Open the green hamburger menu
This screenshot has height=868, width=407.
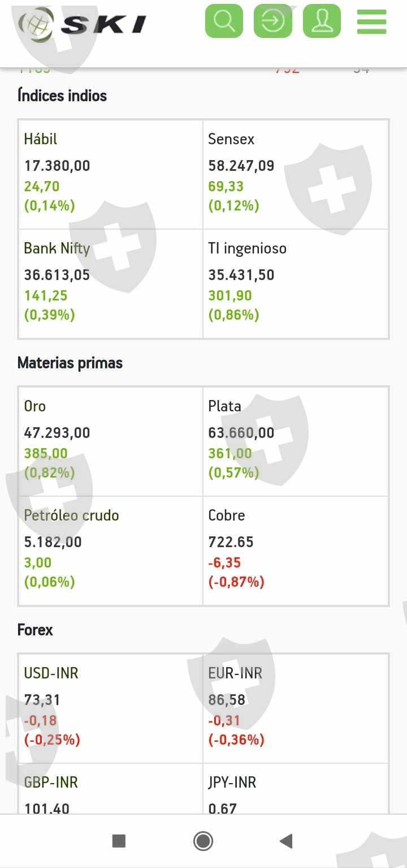pos(371,22)
